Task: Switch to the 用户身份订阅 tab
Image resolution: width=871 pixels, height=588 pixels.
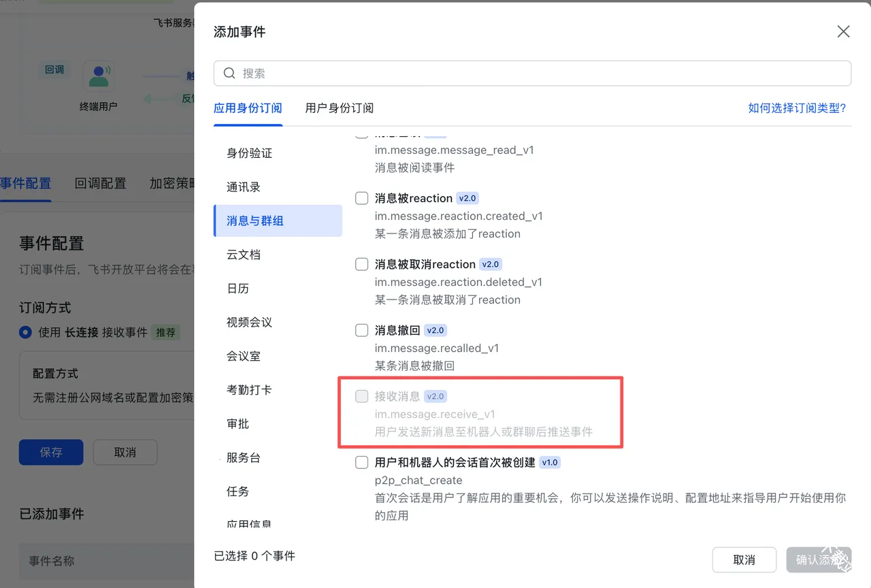Action: click(x=339, y=108)
